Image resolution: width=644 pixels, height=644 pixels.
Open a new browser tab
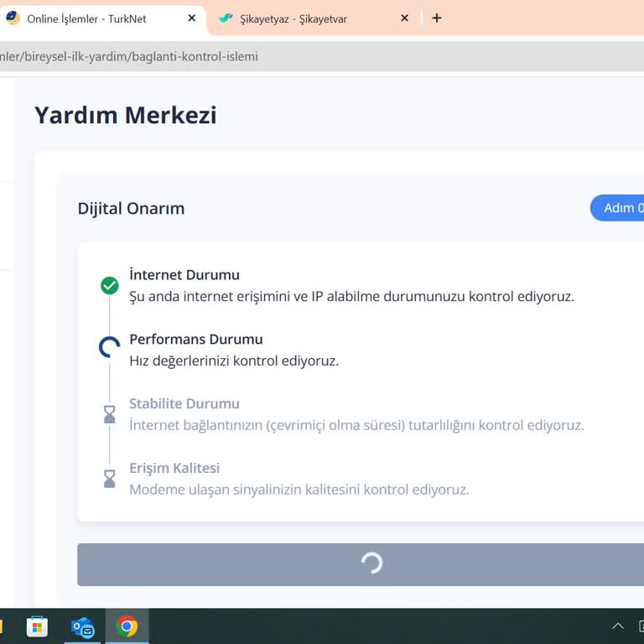coord(437,18)
